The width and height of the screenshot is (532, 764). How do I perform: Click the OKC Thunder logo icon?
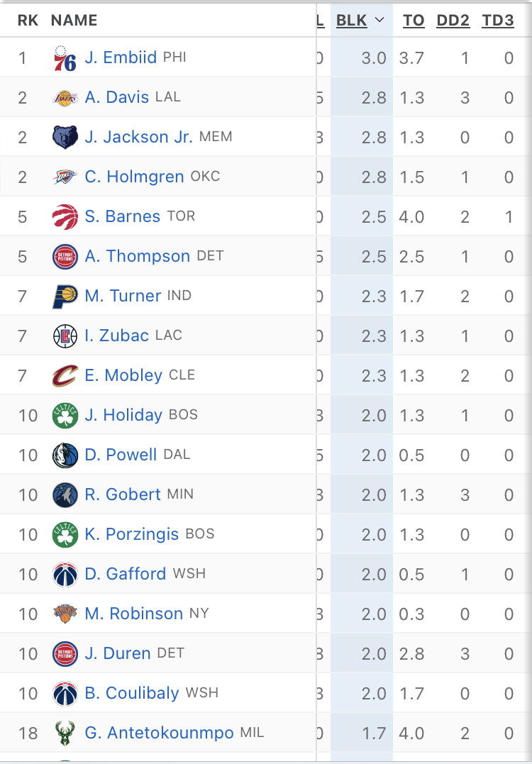[65, 177]
